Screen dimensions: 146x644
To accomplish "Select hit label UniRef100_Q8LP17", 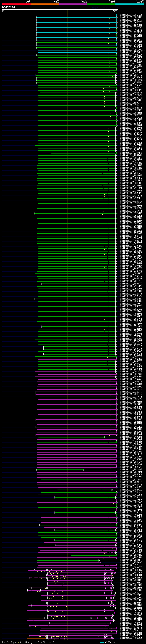I will (x=131, y=454).
